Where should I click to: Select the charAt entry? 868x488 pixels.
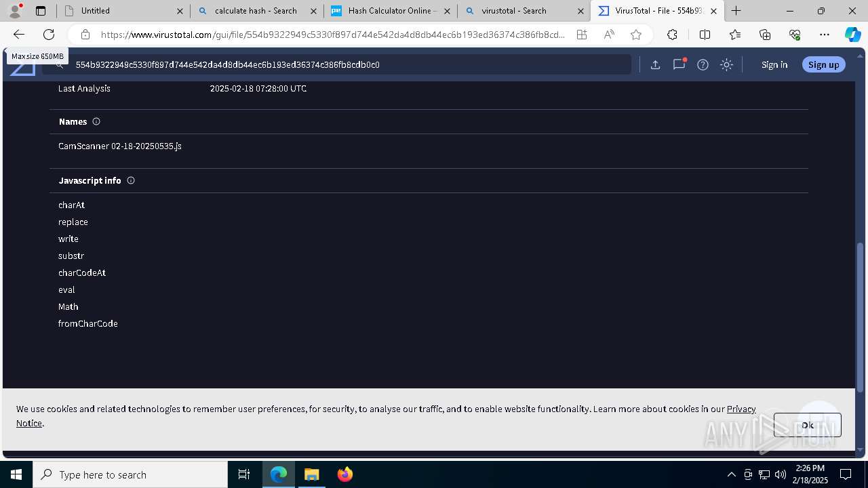(71, 205)
